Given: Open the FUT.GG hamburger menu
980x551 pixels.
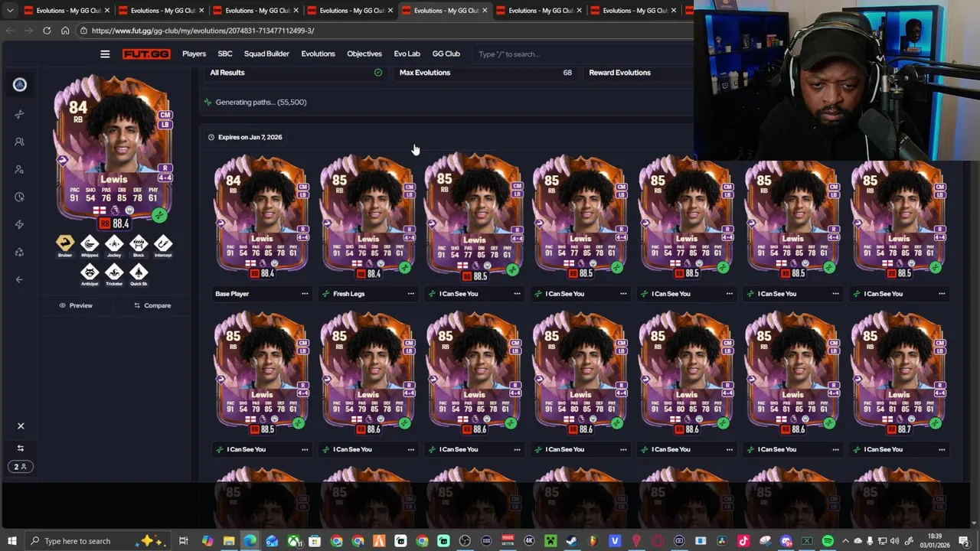Looking at the screenshot, I should [105, 54].
